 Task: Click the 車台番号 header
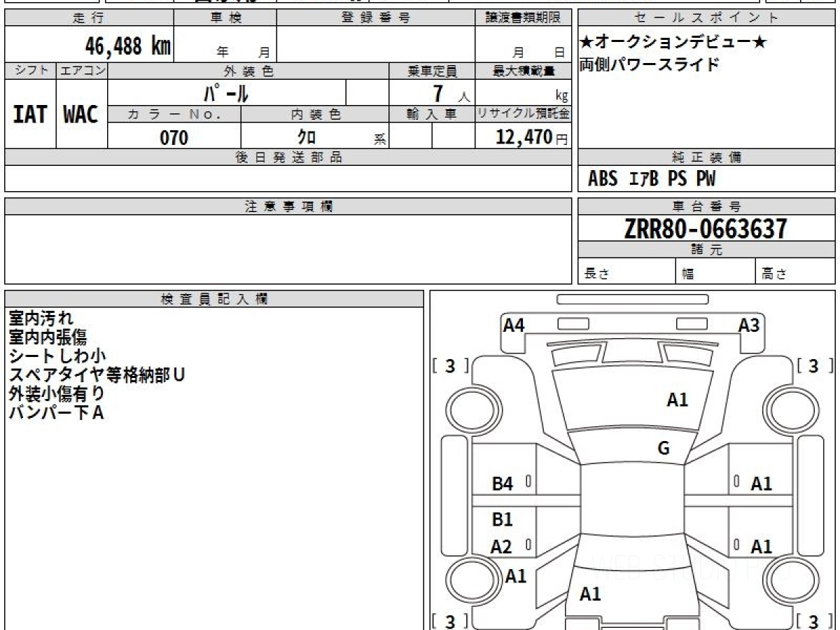[x=706, y=206]
